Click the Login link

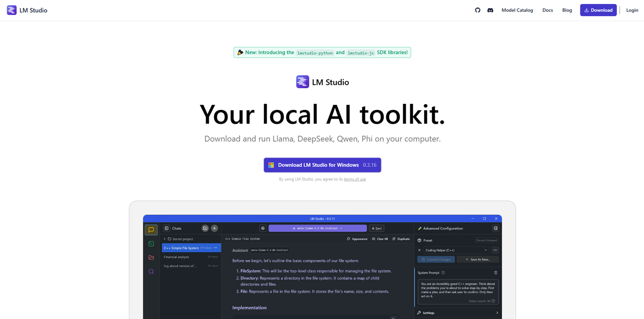coord(632,10)
